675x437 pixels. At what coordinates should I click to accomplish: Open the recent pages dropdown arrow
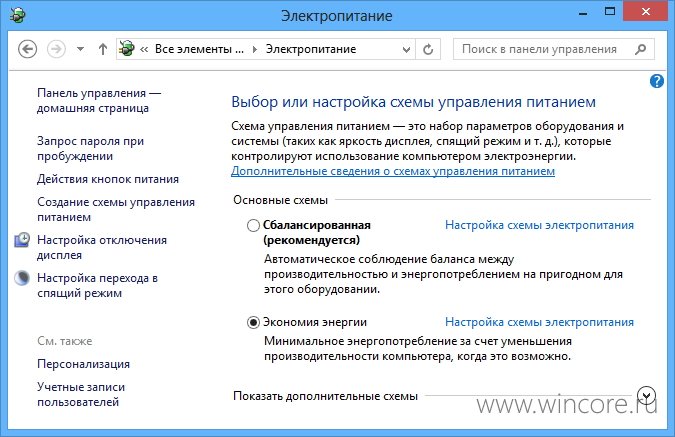click(81, 49)
